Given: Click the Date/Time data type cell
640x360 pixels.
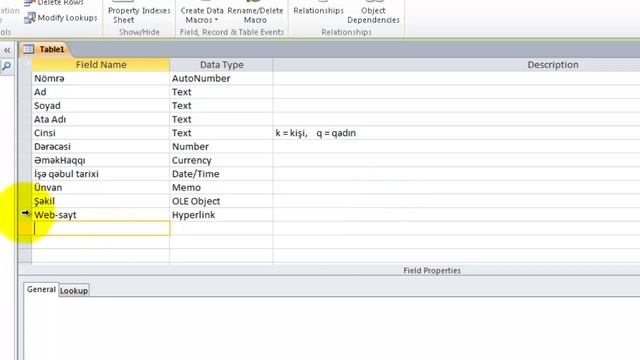Looking at the screenshot, I should click(x=221, y=174).
